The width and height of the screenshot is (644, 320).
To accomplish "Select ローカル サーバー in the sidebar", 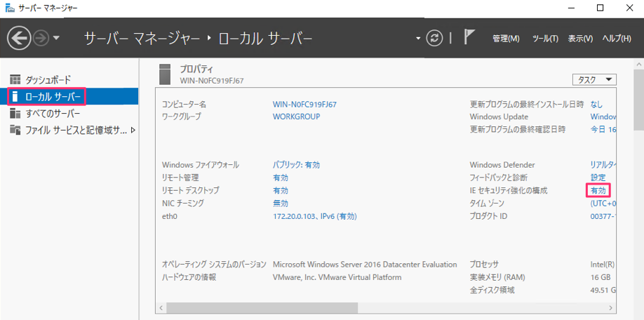I will (x=69, y=97).
